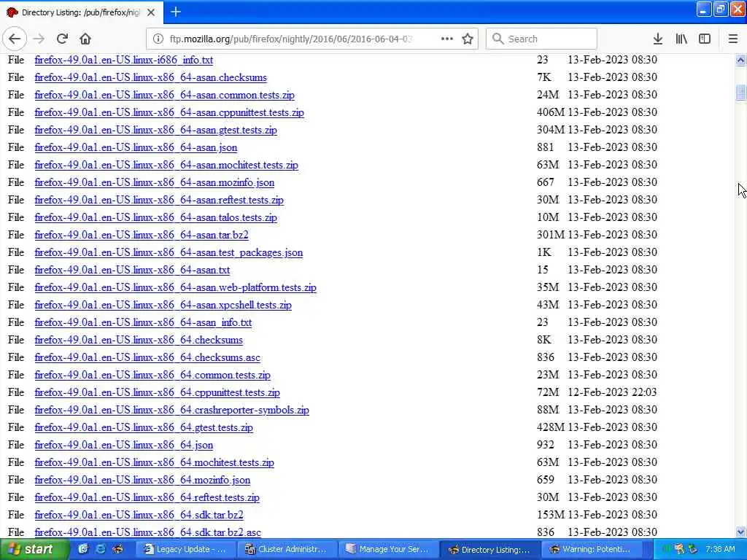Screen dimensions: 747x560
Task: Download asan.web-platform.tests.zip file
Action: coord(175,287)
